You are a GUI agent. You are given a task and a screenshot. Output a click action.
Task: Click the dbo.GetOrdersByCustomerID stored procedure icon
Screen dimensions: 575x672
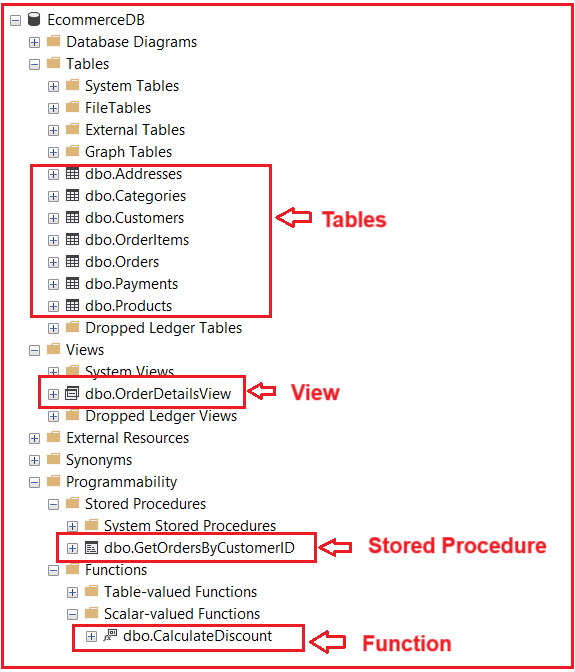(91, 547)
